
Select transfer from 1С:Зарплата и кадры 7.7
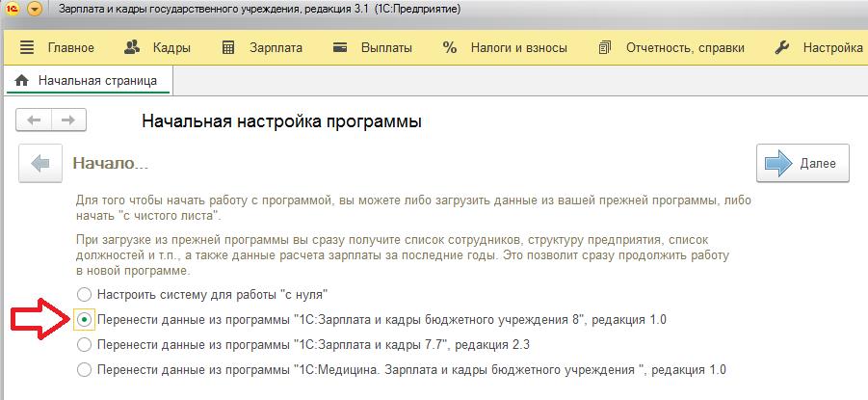click(x=303, y=345)
